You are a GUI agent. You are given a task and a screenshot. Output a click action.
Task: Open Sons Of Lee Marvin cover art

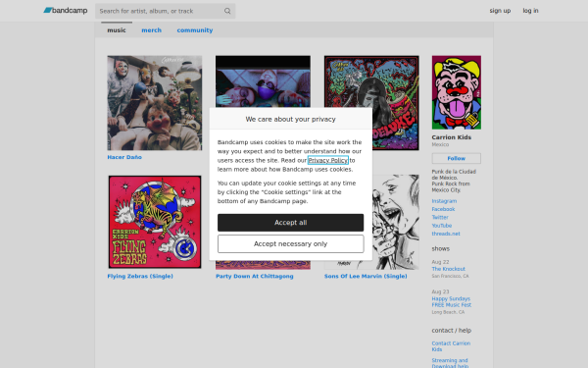click(396, 222)
